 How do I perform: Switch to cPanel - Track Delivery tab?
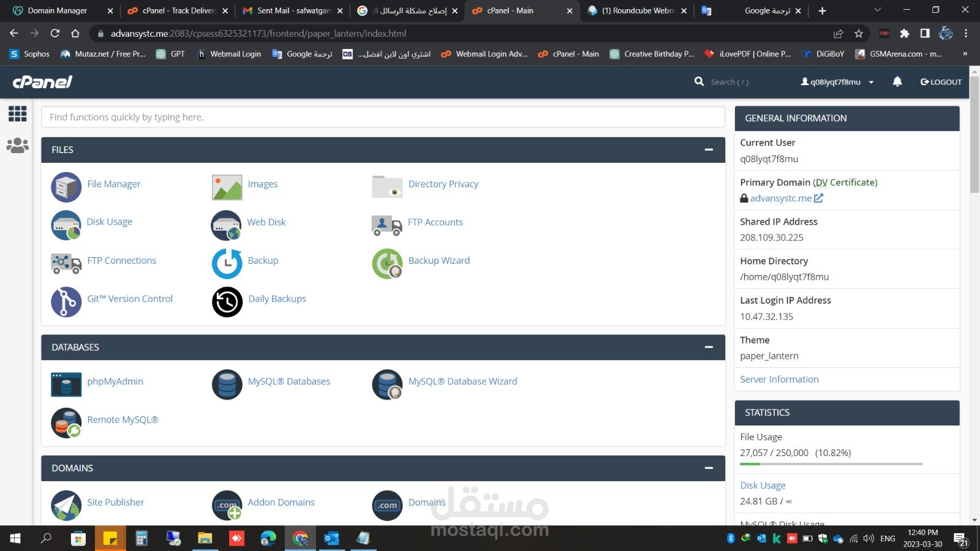coord(178,10)
